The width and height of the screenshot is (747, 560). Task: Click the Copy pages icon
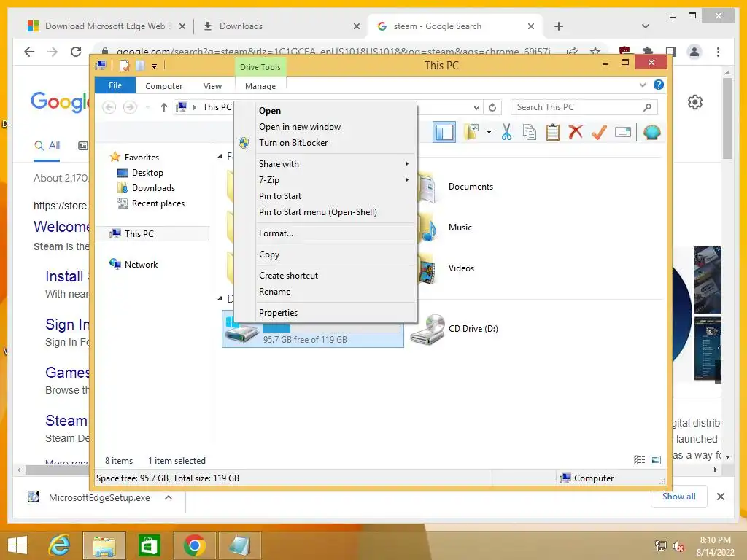click(530, 132)
